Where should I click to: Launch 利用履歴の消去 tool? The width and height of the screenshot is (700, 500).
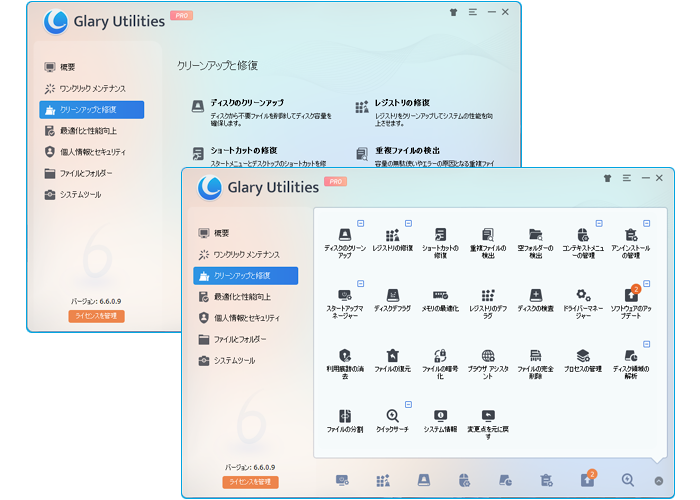(345, 363)
